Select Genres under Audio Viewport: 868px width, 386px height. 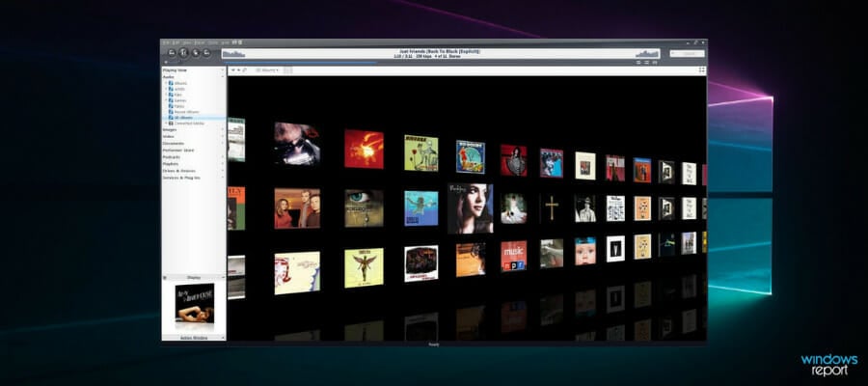(x=180, y=100)
